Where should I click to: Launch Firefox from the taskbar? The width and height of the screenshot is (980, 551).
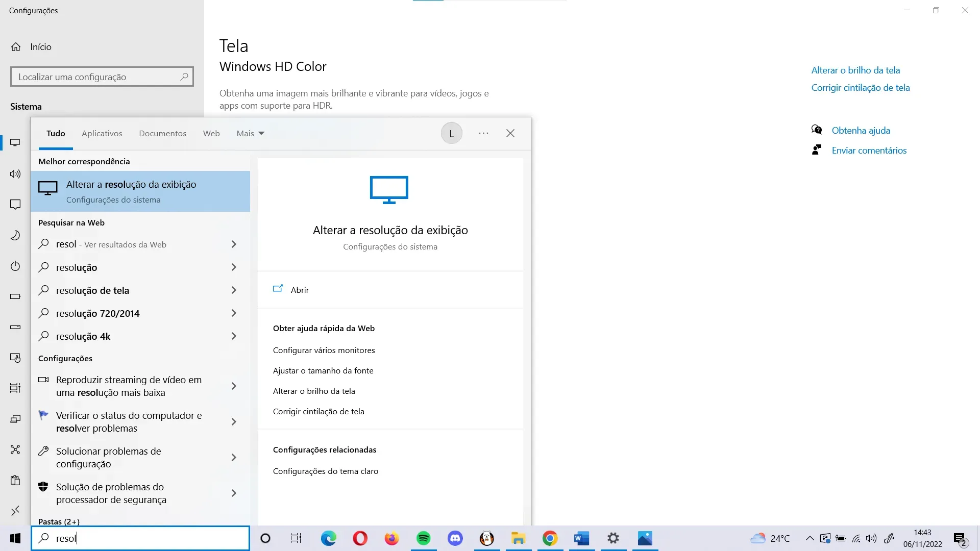tap(392, 538)
